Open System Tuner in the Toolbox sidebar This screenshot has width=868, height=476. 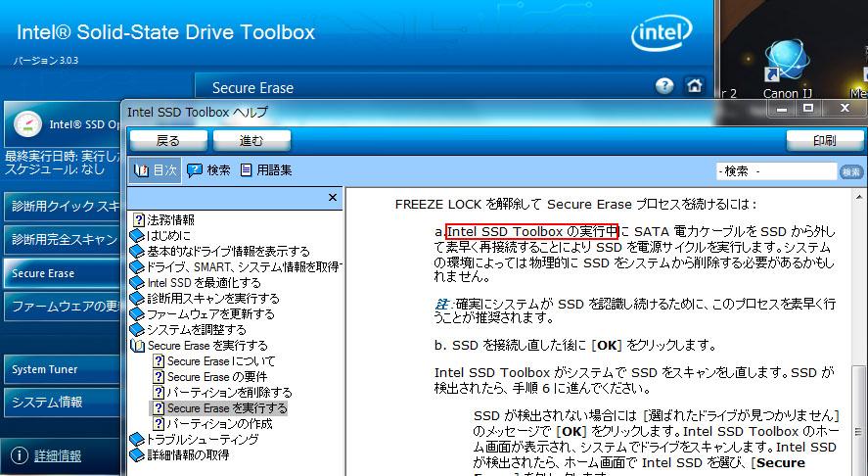click(62, 369)
